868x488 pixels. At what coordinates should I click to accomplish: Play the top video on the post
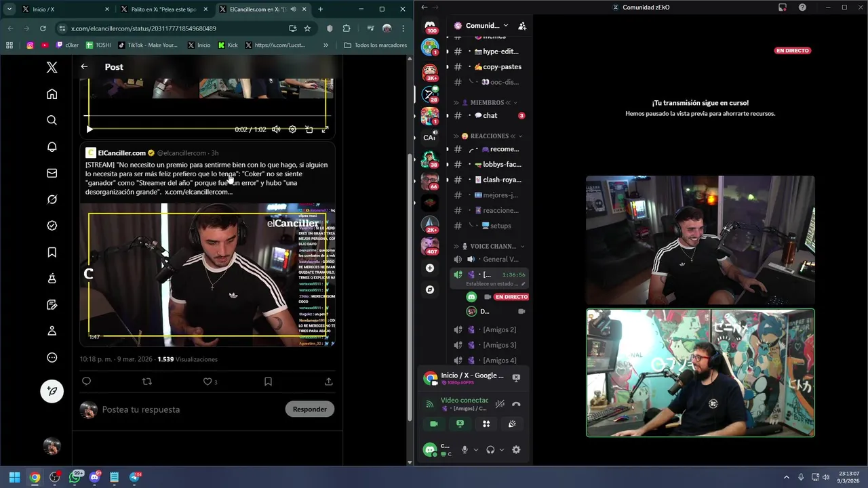90,129
